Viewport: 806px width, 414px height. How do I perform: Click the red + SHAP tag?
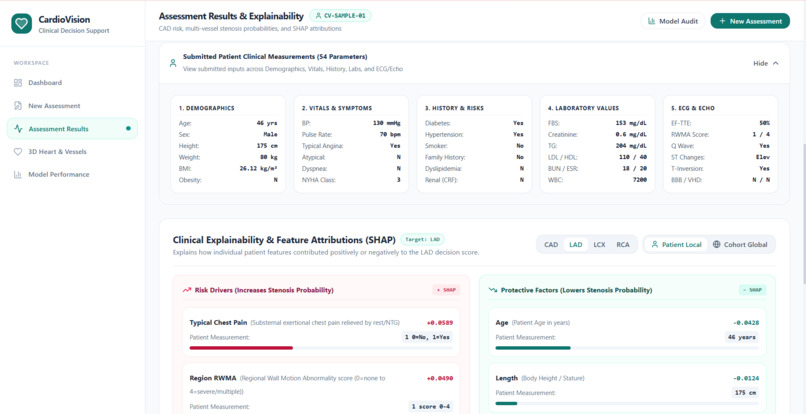(446, 290)
